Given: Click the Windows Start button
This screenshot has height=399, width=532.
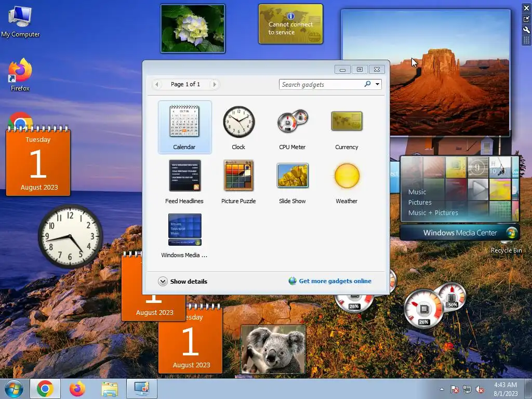Looking at the screenshot, I should [14, 389].
